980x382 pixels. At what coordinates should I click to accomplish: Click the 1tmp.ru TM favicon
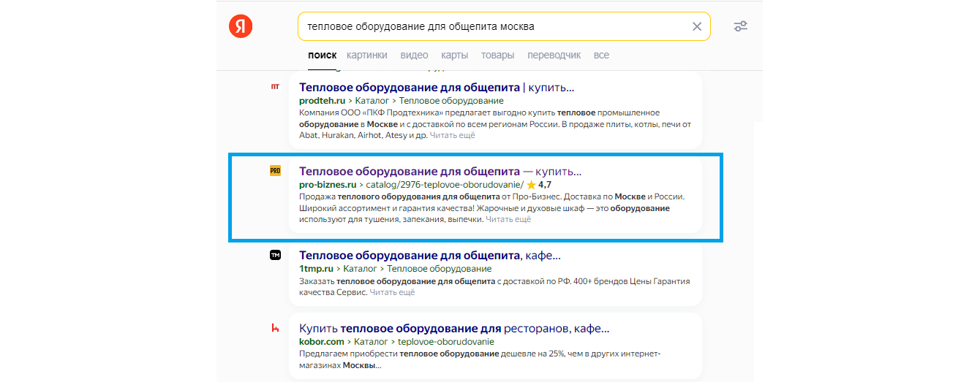[x=275, y=255]
